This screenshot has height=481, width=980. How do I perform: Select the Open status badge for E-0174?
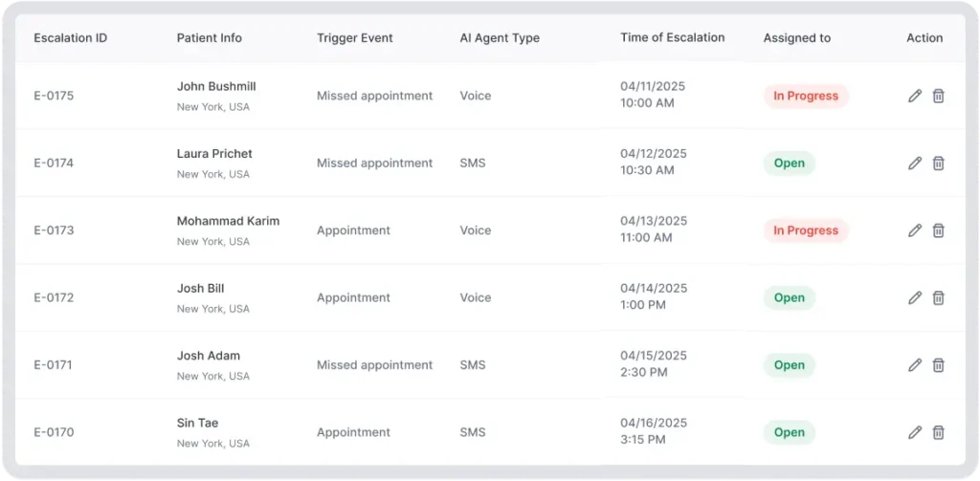pos(789,164)
